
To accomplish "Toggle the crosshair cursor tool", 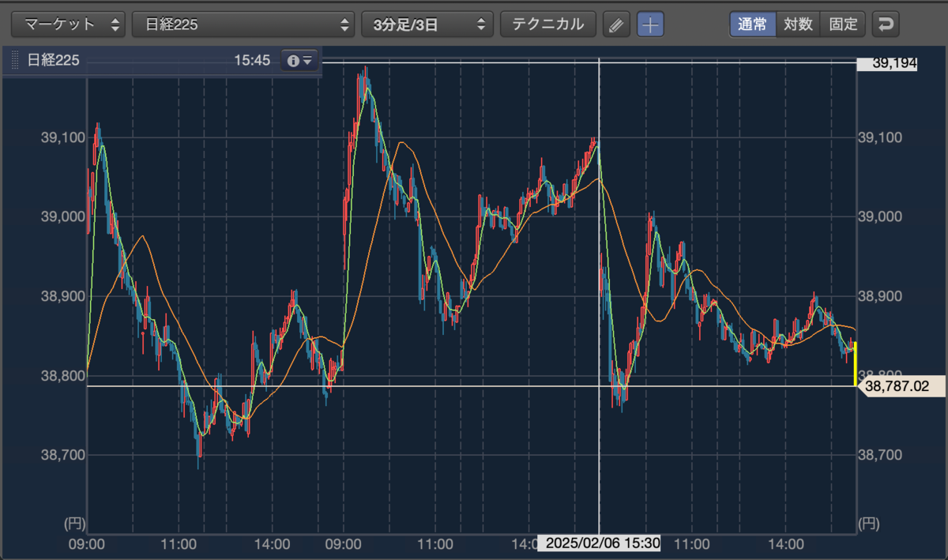I will coord(650,24).
